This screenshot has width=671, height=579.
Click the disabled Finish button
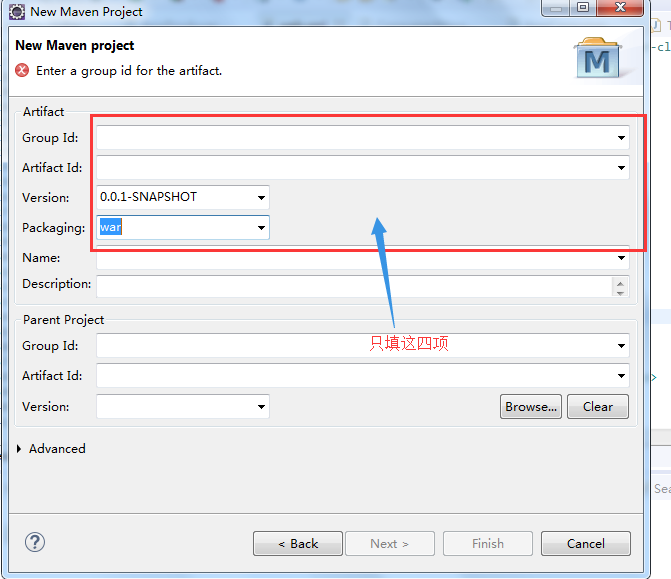tap(488, 543)
